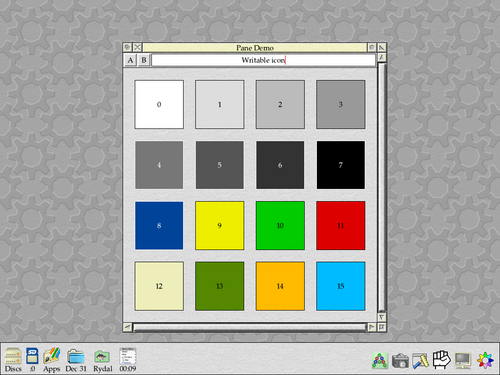This screenshot has width=500, height=375.
Task: Open the Apps icon on the iconbar
Action: [x=51, y=359]
